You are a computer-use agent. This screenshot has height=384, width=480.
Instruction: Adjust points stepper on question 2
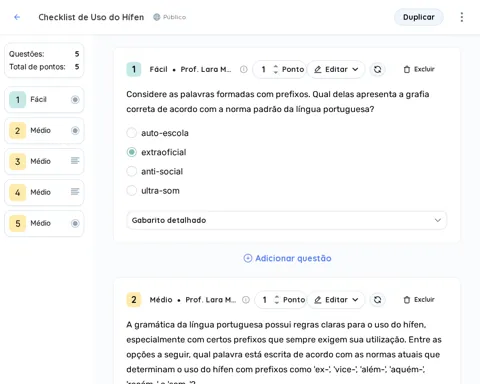[x=276, y=300]
